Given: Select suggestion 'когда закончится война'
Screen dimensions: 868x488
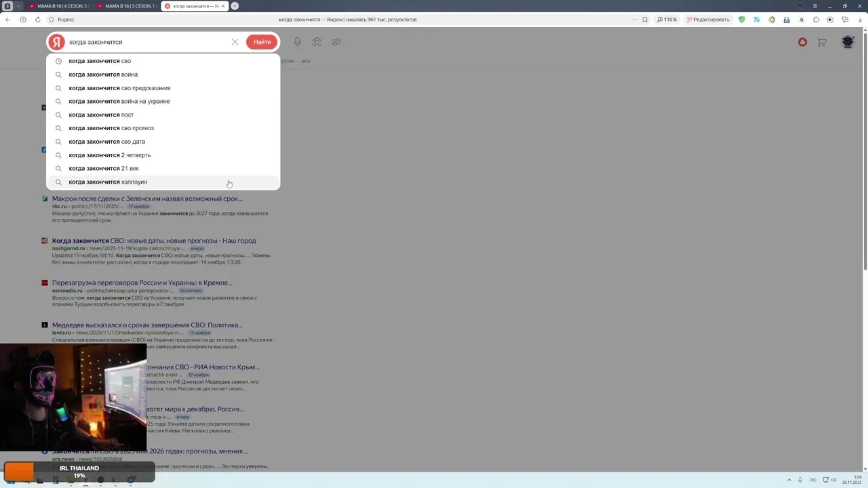Looking at the screenshot, I should tap(163, 75).
